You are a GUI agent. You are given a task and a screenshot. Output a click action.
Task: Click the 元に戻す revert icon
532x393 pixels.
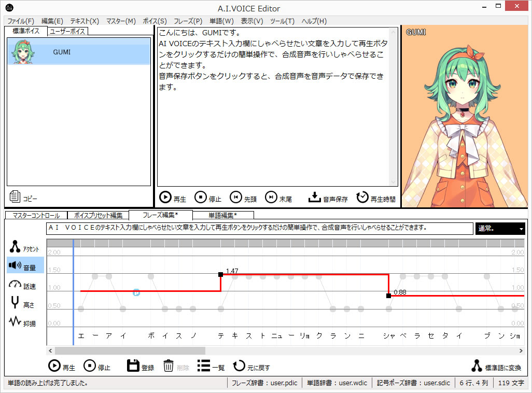pyautogui.click(x=239, y=366)
